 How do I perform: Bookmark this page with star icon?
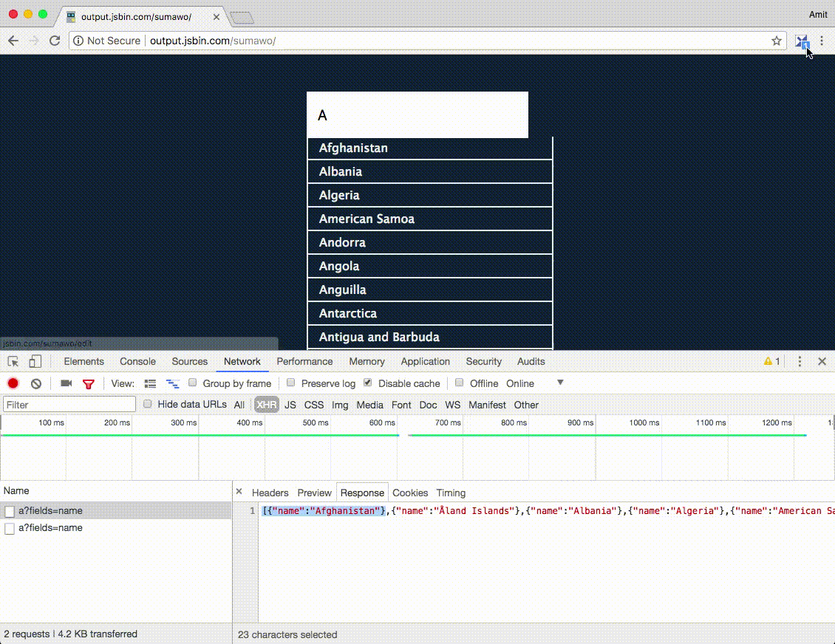(x=777, y=41)
